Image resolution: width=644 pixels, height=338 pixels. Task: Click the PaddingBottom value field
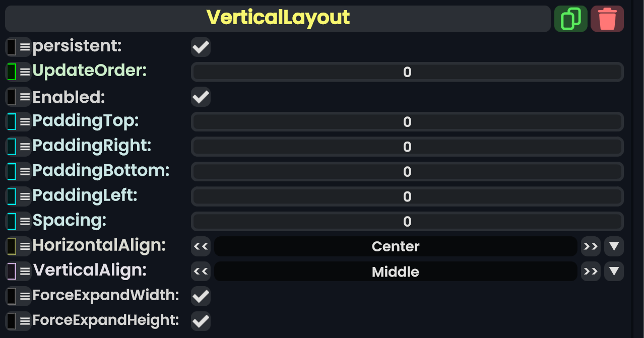[x=407, y=172]
